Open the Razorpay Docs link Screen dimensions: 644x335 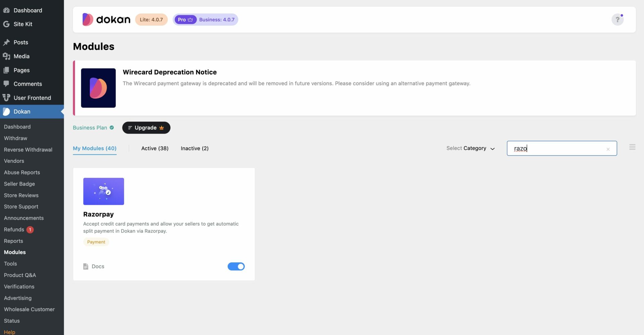(x=98, y=266)
